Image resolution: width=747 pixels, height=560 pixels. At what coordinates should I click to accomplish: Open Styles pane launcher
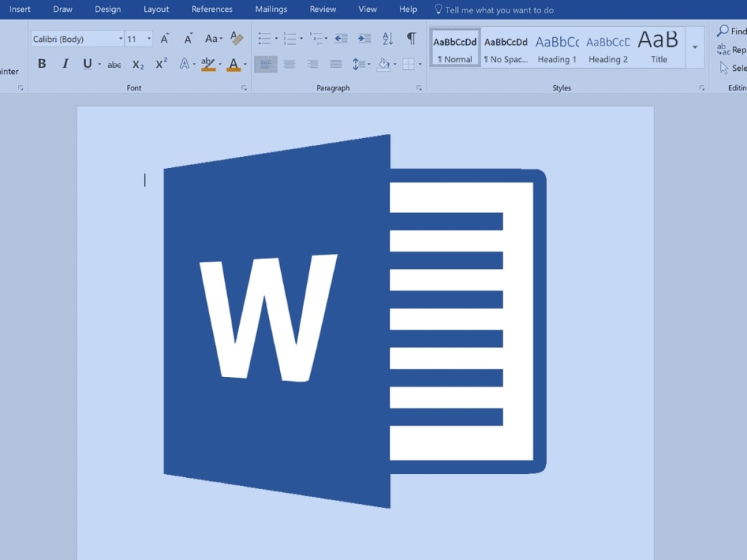tap(701, 88)
